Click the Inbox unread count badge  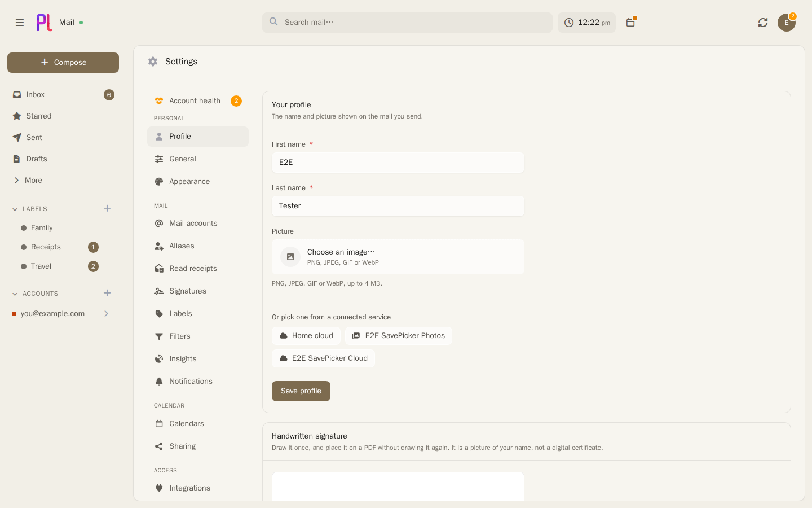point(109,95)
